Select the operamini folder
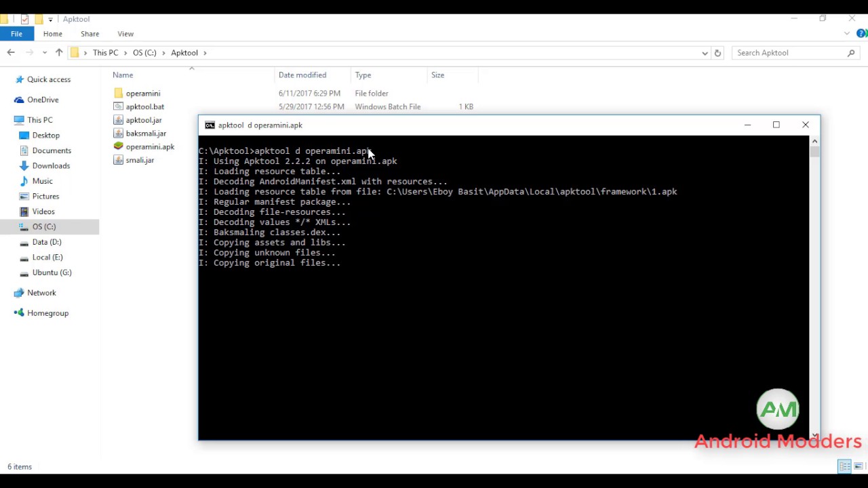The image size is (868, 488). click(143, 94)
